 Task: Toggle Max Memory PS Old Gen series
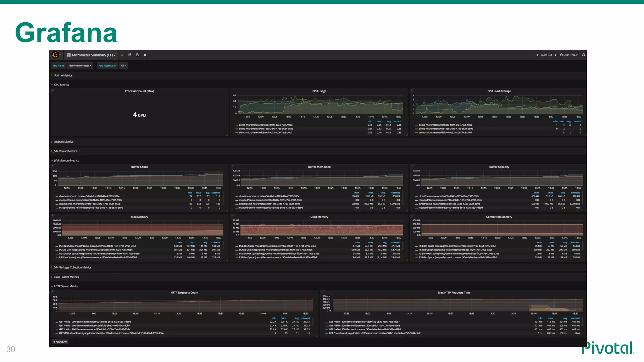point(96,250)
